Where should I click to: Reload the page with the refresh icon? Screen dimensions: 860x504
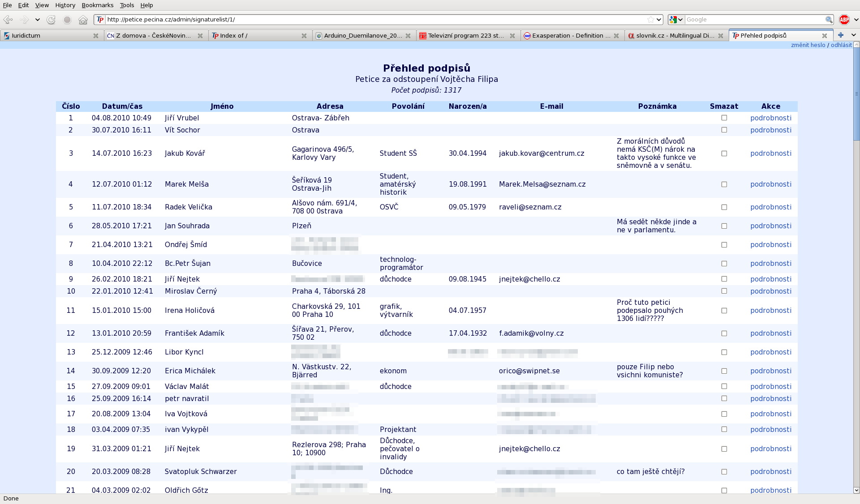[x=52, y=20]
